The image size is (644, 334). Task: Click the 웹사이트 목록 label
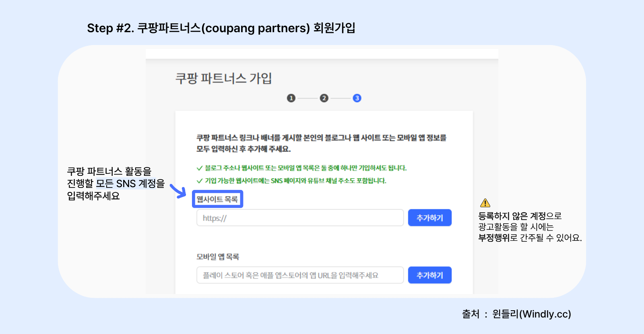coord(217,199)
